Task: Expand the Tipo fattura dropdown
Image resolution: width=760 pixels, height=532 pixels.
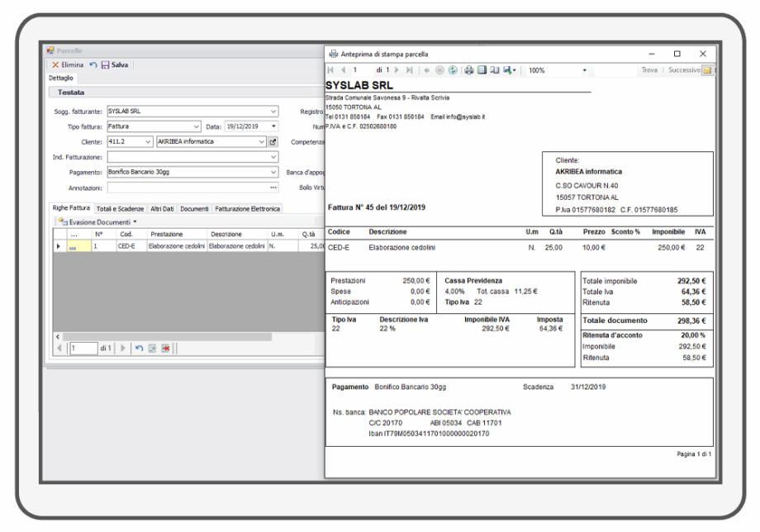Action: point(197,126)
